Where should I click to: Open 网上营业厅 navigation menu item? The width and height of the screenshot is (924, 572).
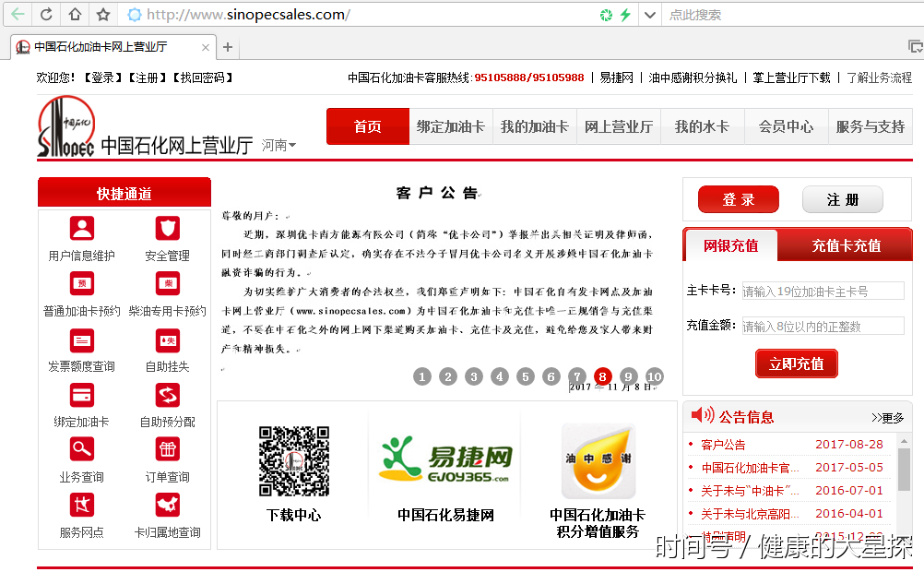pyautogui.click(x=618, y=126)
